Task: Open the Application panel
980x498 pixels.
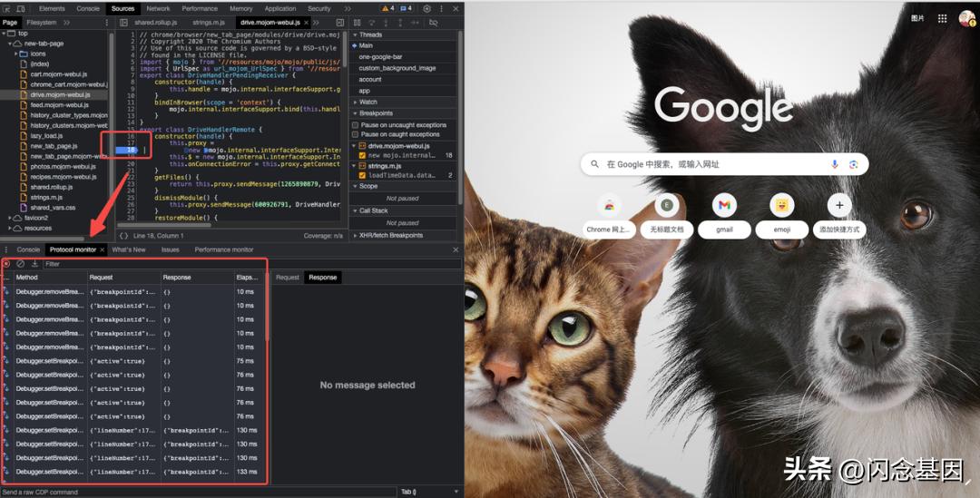Action: click(x=280, y=9)
